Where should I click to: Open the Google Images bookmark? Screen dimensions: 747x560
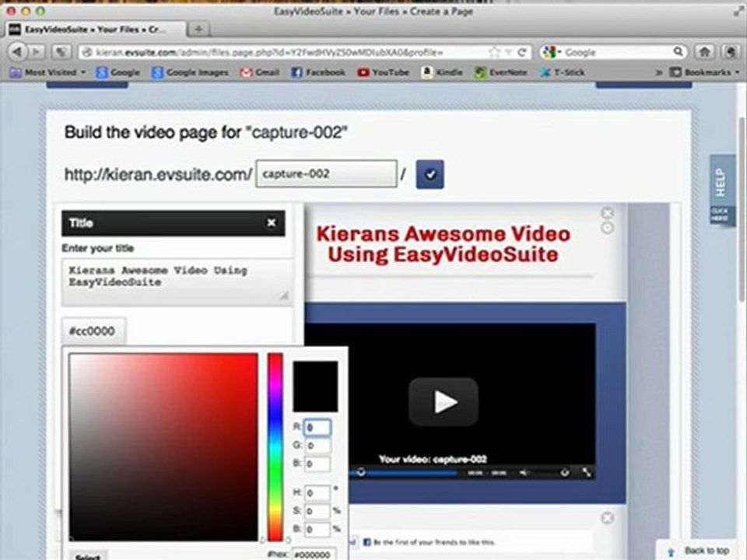pyautogui.click(x=190, y=72)
